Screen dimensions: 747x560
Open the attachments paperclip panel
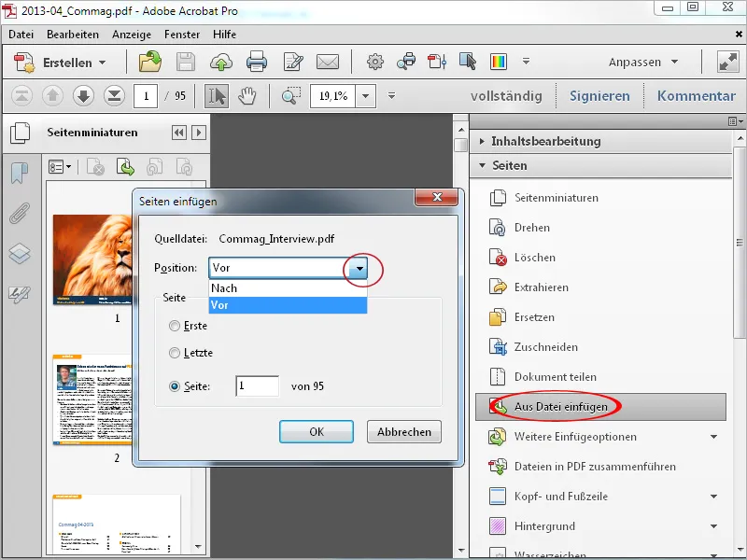(x=20, y=213)
